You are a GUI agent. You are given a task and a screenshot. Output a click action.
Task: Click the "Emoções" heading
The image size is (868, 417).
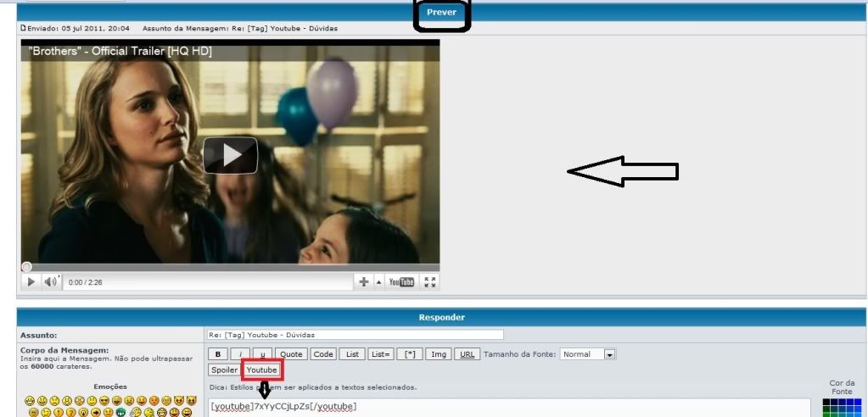tap(110, 386)
